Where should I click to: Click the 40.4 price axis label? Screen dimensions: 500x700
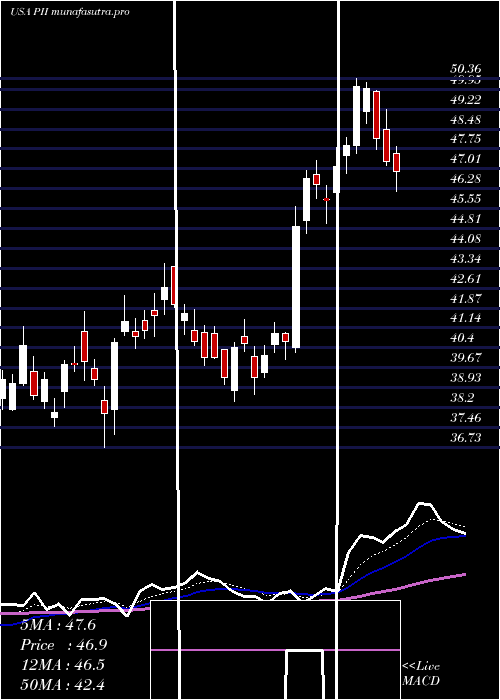click(462, 338)
